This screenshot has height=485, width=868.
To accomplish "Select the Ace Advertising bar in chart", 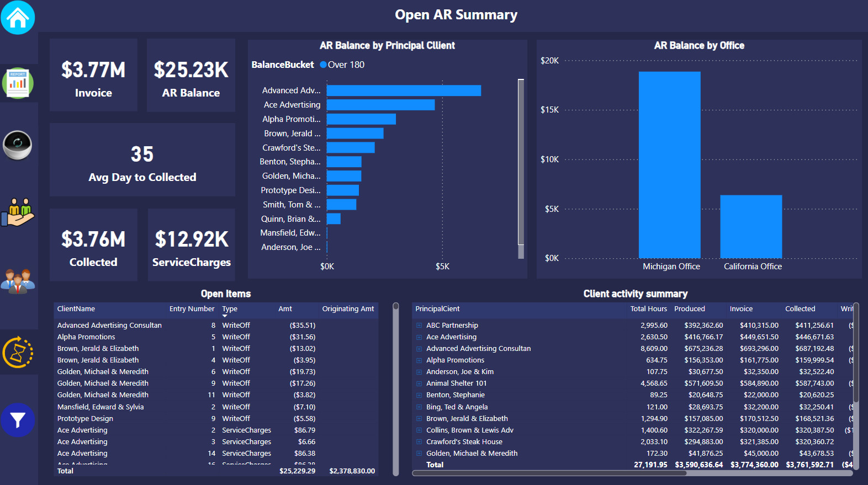I will (380, 105).
